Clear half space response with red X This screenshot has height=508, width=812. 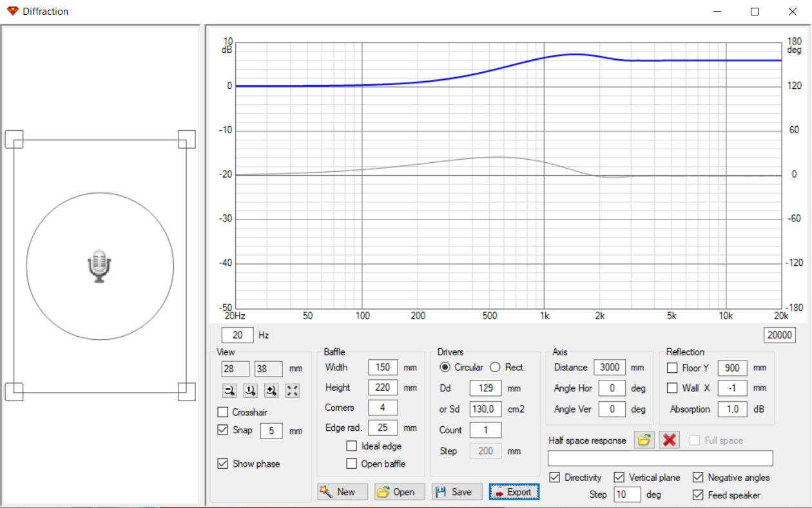click(x=670, y=440)
